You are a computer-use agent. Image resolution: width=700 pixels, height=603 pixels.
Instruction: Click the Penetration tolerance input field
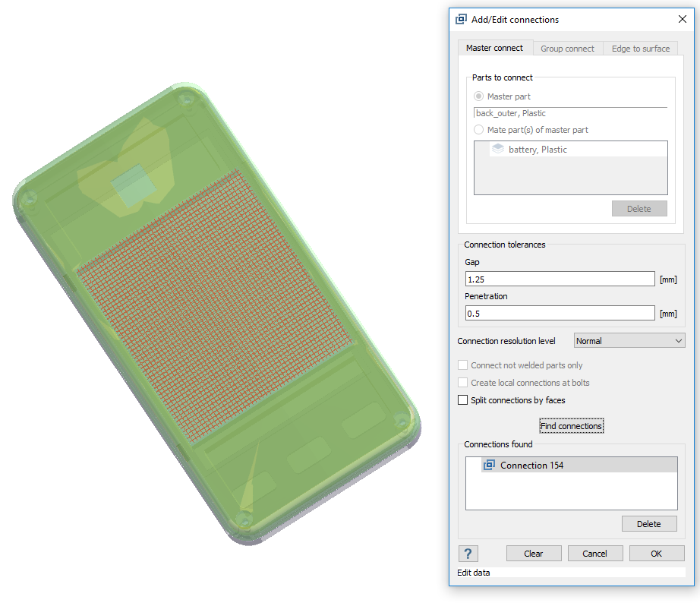coord(560,313)
